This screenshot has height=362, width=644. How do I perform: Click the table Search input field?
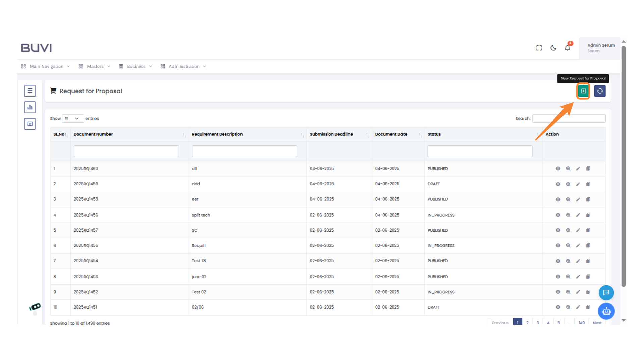click(x=569, y=118)
